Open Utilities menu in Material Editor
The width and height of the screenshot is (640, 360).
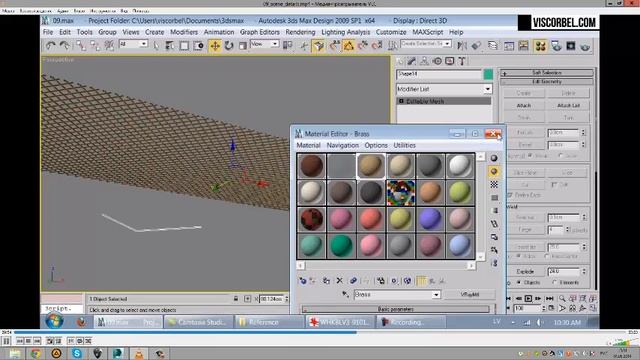coord(404,145)
